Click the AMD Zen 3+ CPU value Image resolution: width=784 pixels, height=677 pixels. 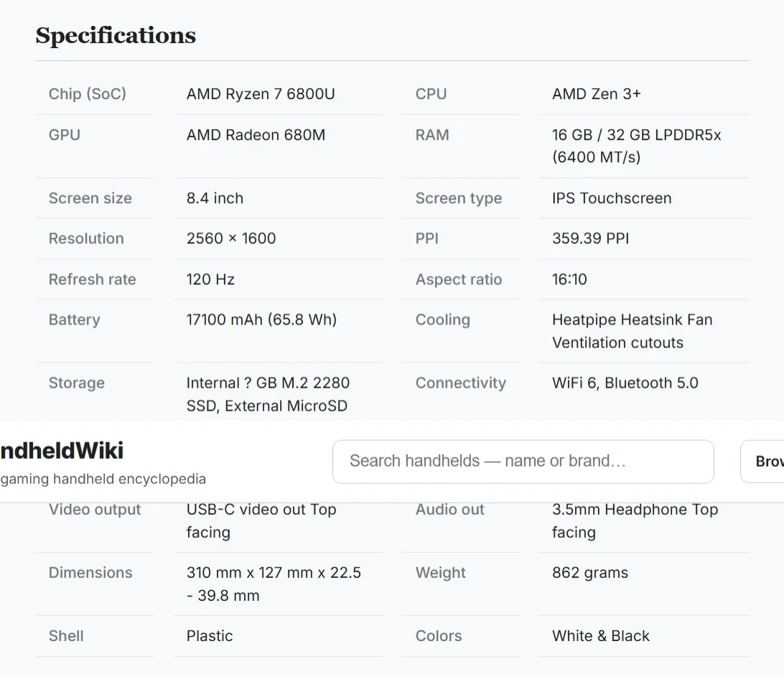click(x=596, y=94)
